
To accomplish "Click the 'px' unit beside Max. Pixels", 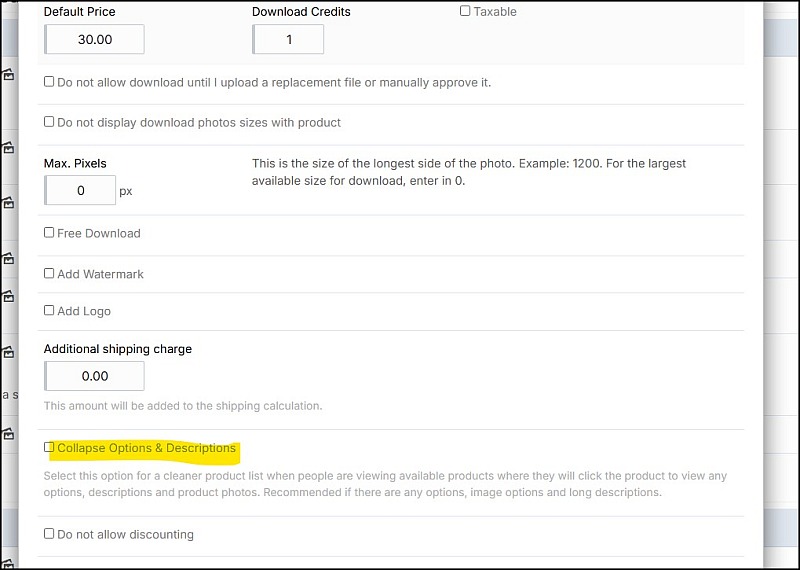I will pos(126,191).
